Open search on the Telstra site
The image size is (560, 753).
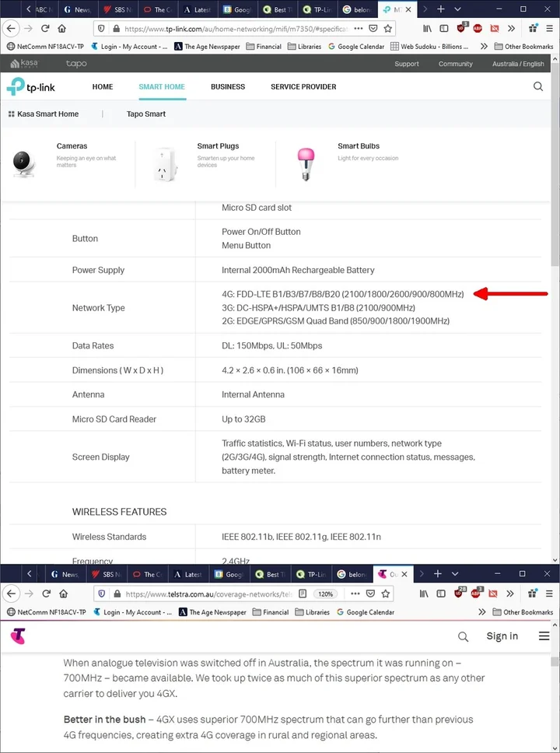tap(463, 636)
